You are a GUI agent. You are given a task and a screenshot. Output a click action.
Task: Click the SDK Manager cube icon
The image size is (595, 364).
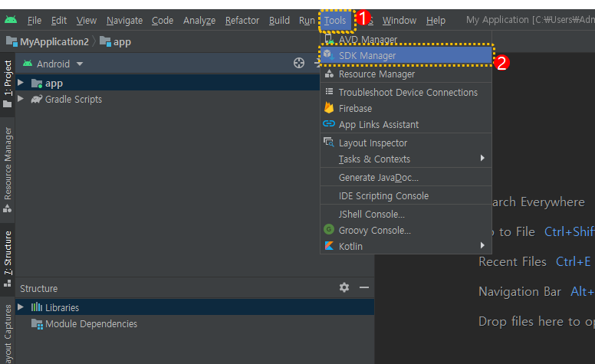coord(329,55)
